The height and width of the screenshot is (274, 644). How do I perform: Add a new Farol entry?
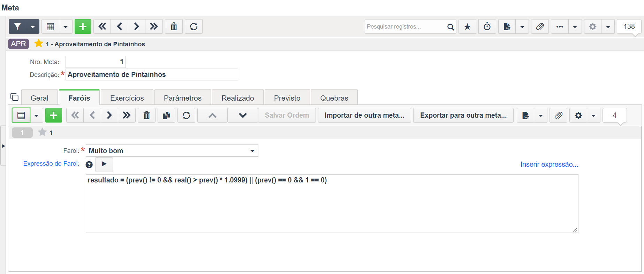click(54, 115)
